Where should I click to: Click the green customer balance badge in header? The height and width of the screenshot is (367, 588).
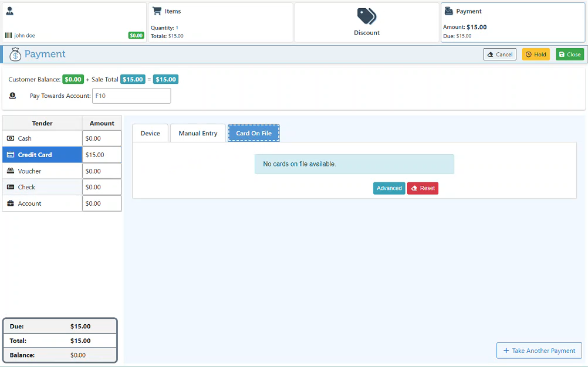136,36
